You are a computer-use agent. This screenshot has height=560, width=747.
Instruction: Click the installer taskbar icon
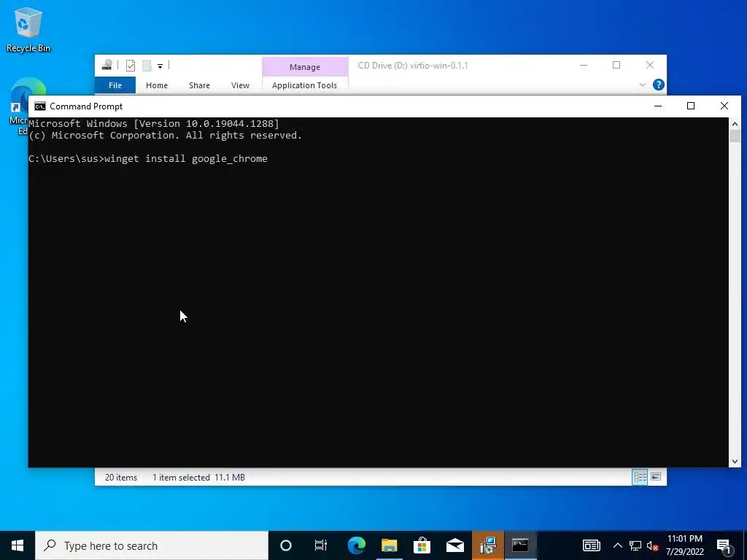coord(488,545)
